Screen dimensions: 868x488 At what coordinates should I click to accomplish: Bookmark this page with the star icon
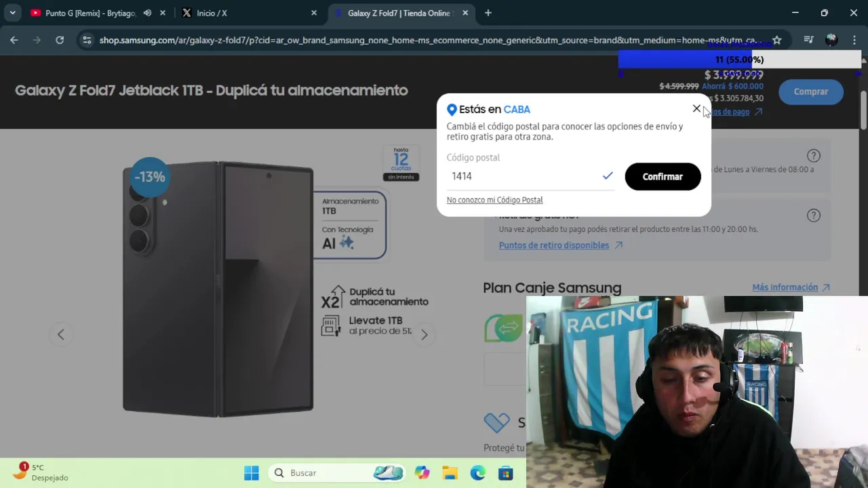click(x=777, y=40)
